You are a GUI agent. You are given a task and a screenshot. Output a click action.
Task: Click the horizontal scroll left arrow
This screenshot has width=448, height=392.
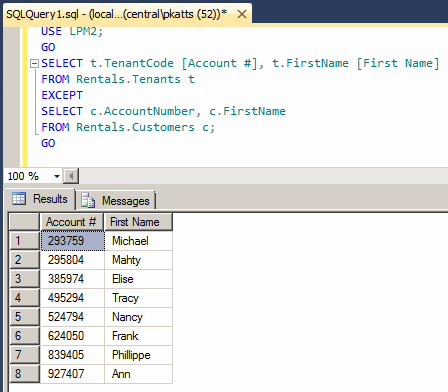click(x=71, y=176)
